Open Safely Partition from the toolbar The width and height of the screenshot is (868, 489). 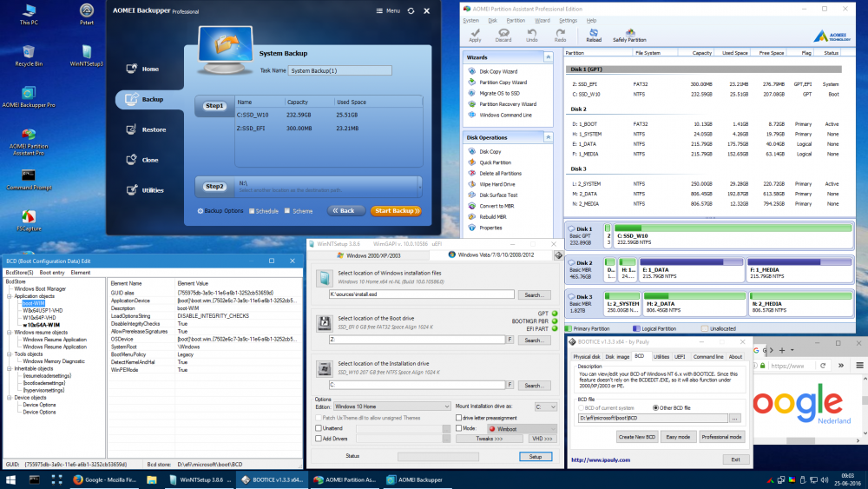click(x=629, y=32)
